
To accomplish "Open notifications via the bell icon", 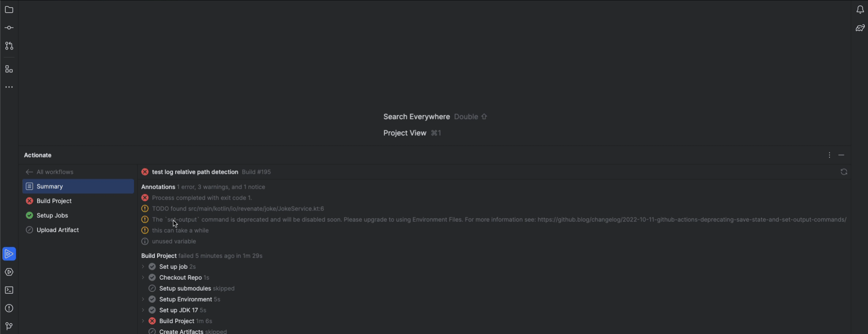I will [x=860, y=10].
